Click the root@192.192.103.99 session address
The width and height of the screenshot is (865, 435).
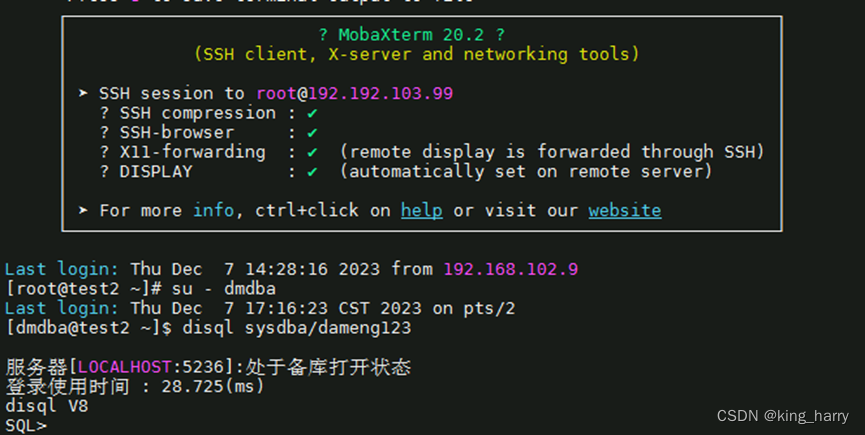point(355,93)
